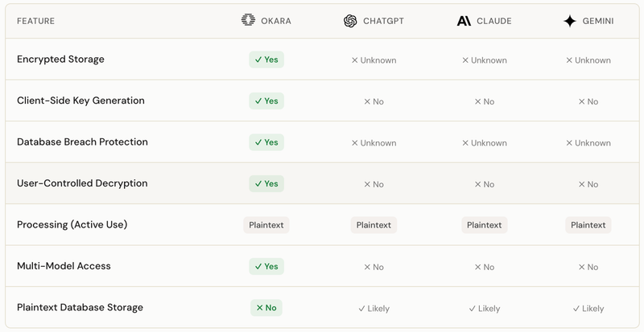Click Okara's User-Controlled Decryption Yes badge
This screenshot has width=644, height=332.
point(266,184)
